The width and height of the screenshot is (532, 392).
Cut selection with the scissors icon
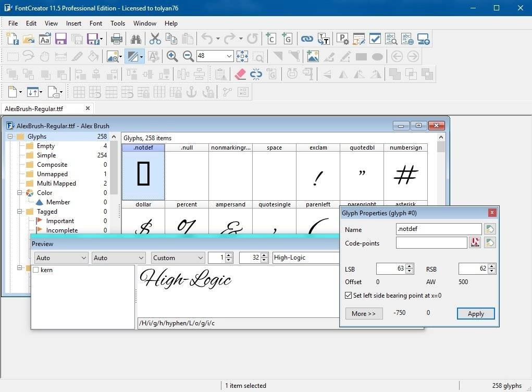coord(155,39)
